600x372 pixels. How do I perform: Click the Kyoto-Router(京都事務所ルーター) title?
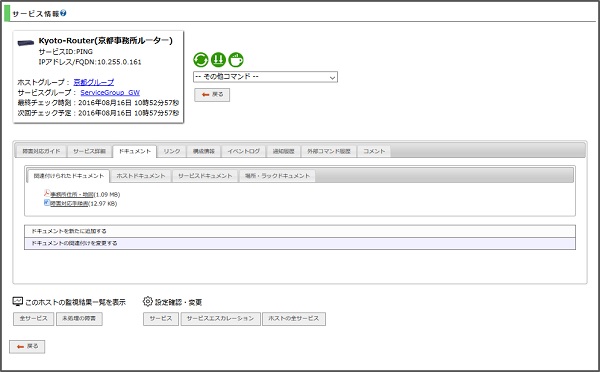point(106,41)
